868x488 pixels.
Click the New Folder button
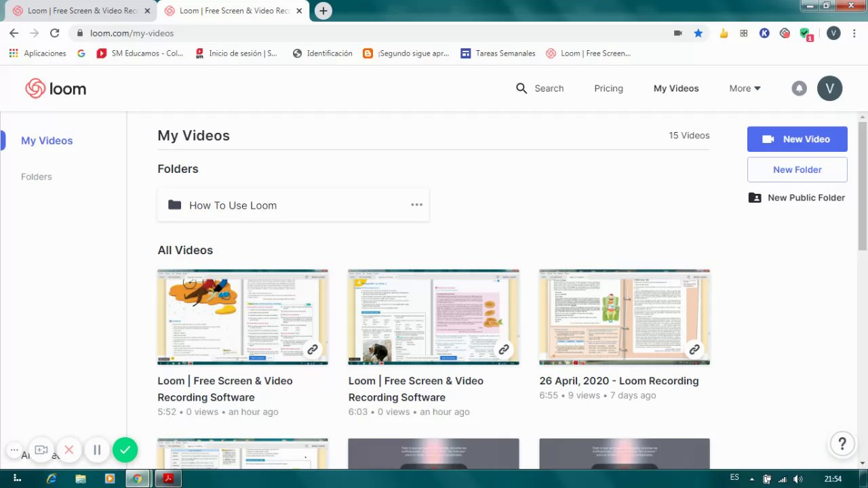[x=797, y=169]
